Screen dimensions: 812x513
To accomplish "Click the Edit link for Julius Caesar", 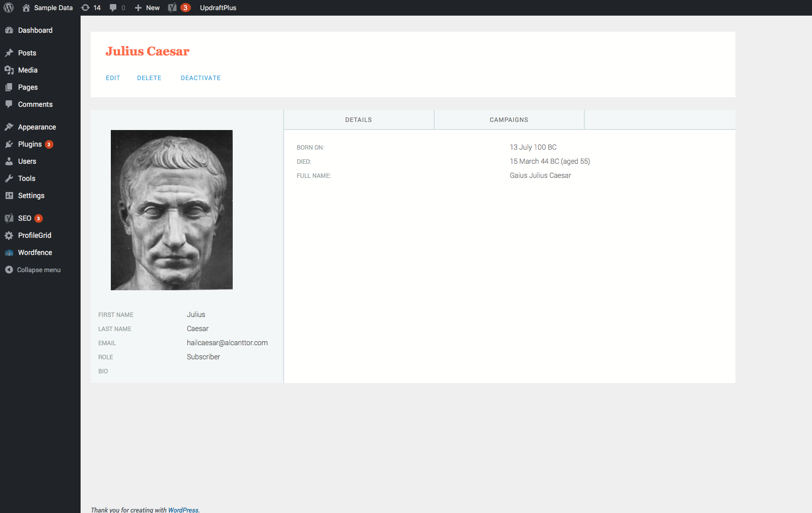I will 113,78.
